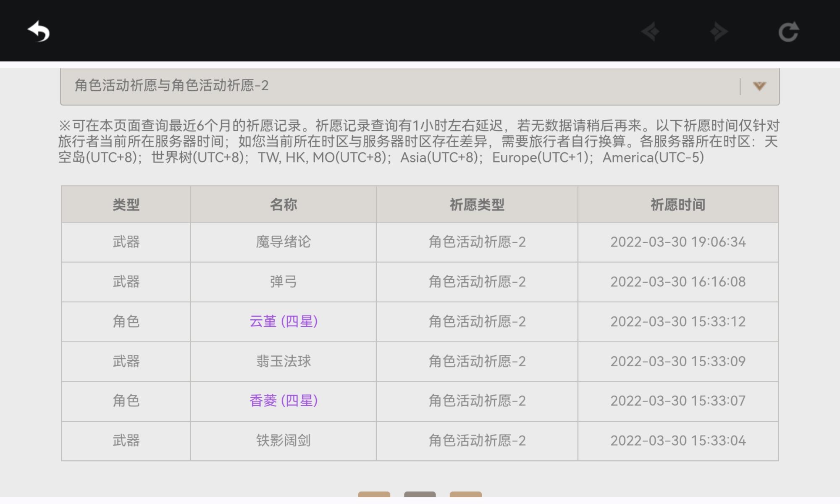
Task: Click timestamp 2022-03-30 19:06:34
Action: 678,242
